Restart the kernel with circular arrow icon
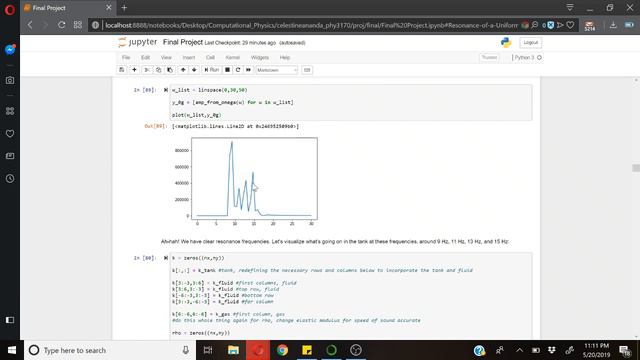The height and width of the screenshot is (360, 640). point(238,70)
